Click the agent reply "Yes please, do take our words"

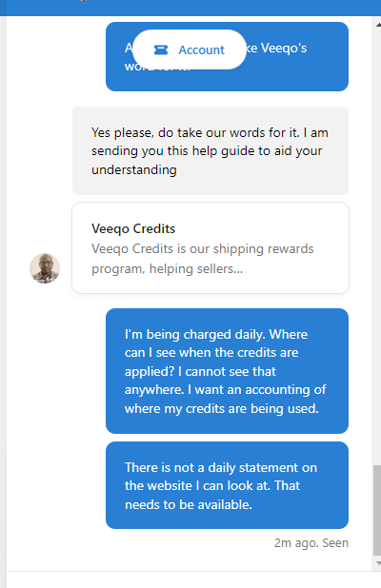(x=211, y=150)
